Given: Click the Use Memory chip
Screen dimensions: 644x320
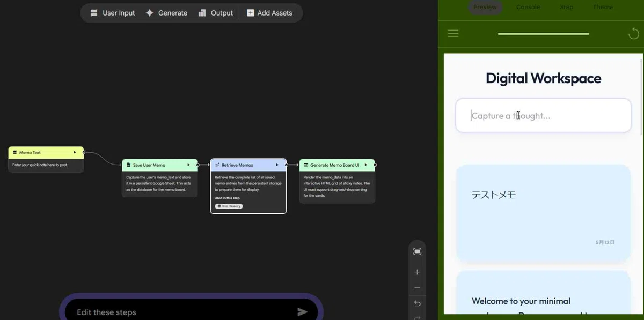Looking at the screenshot, I should pyautogui.click(x=229, y=206).
